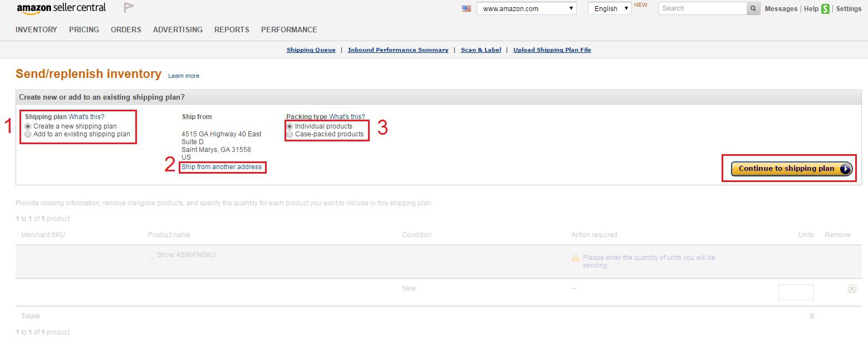The width and height of the screenshot is (868, 354).
Task: Open the INVENTORY menu
Action: coord(36,29)
